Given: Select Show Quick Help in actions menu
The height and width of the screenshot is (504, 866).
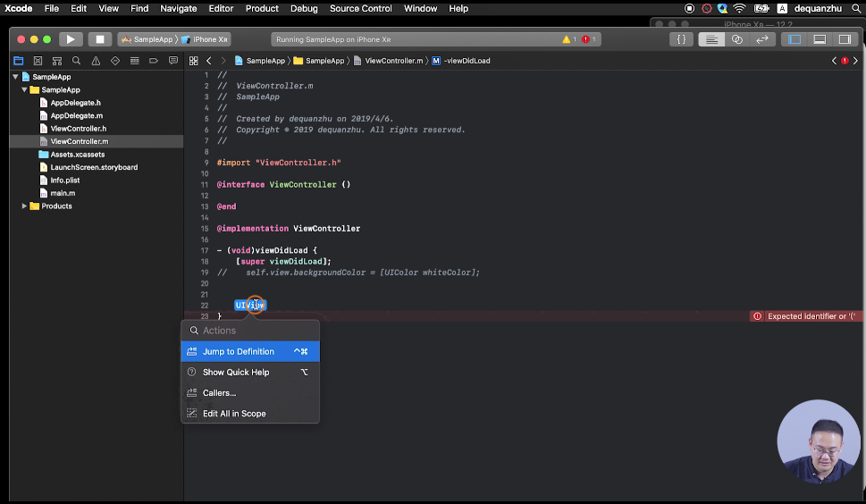Looking at the screenshot, I should point(235,373).
